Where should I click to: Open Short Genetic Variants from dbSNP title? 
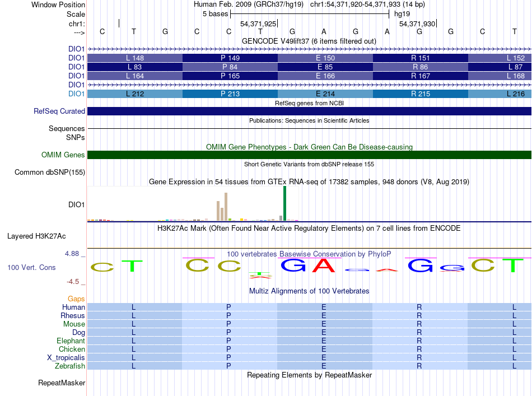[x=309, y=164]
